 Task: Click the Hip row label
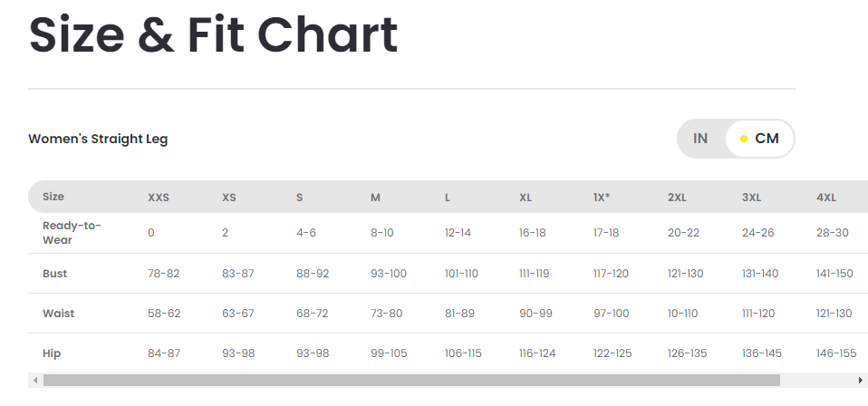pos(52,353)
